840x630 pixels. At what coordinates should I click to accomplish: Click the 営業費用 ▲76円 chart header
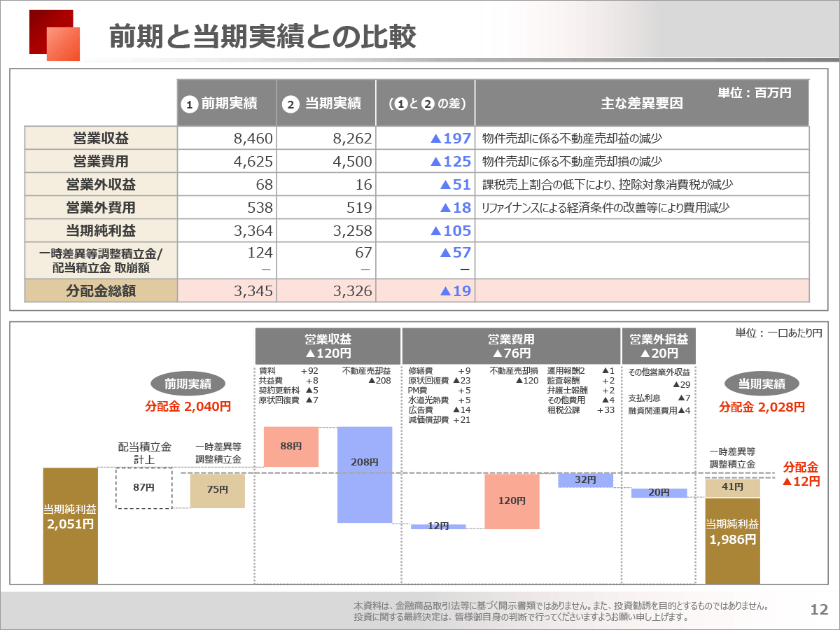(511, 346)
